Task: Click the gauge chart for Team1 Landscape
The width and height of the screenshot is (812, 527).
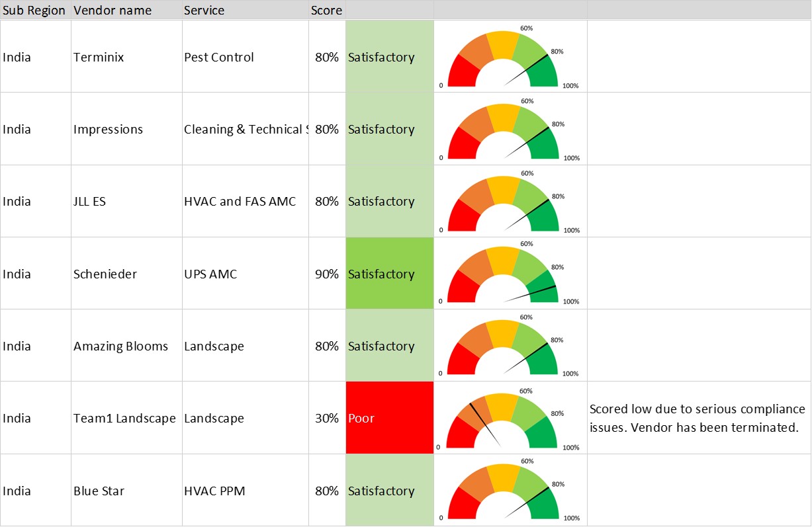Action: coord(507,419)
